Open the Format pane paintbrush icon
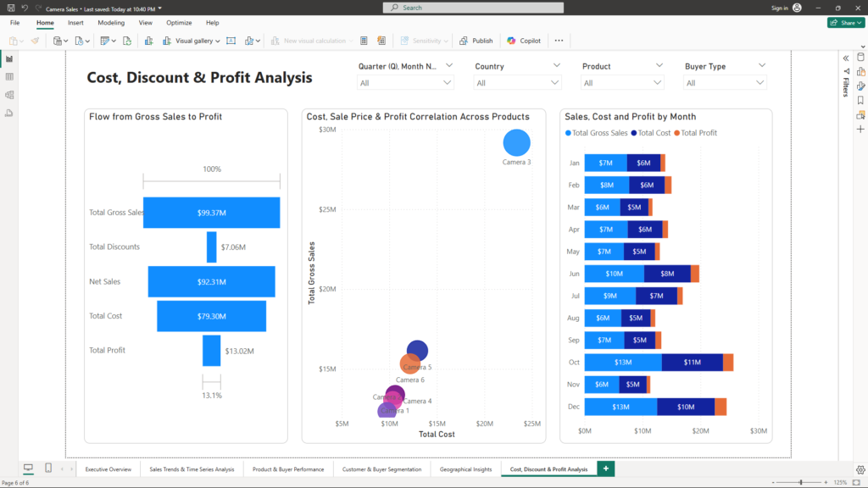Screen dimensions: 868x488 point(860,86)
